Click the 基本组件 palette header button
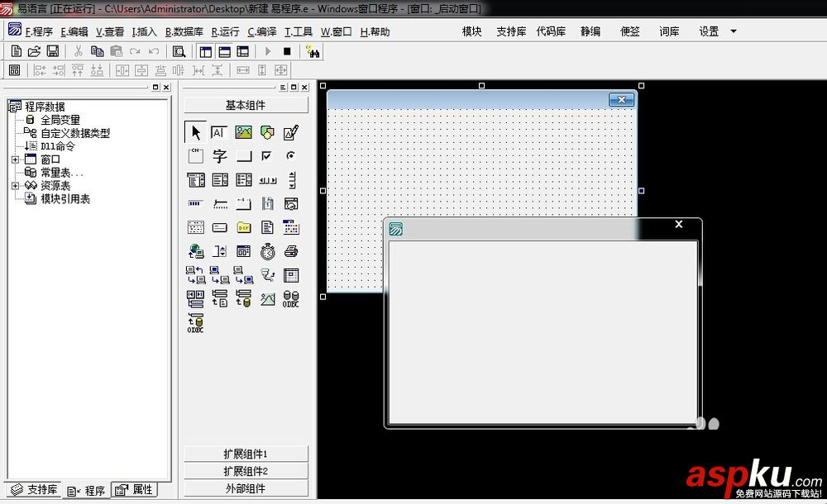 (x=246, y=106)
